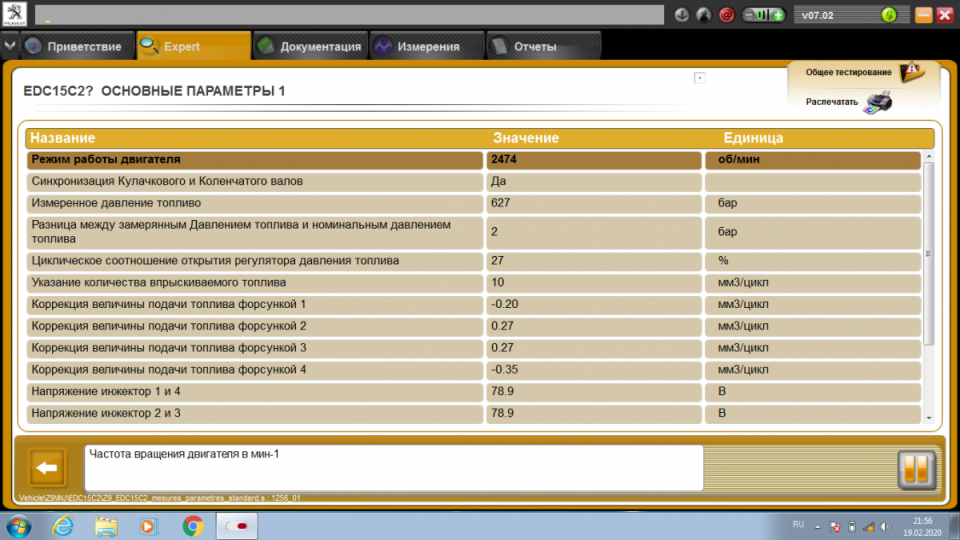Open Google Chrome from the taskbar
The height and width of the screenshot is (540, 960).
(193, 524)
